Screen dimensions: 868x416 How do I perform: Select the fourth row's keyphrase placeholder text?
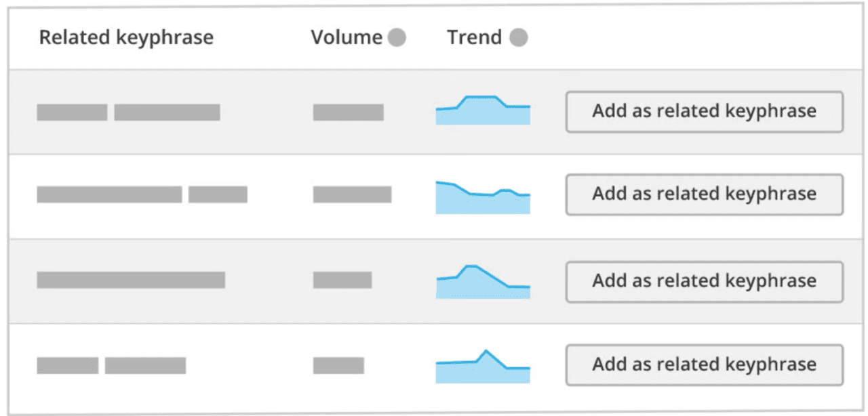click(111, 366)
